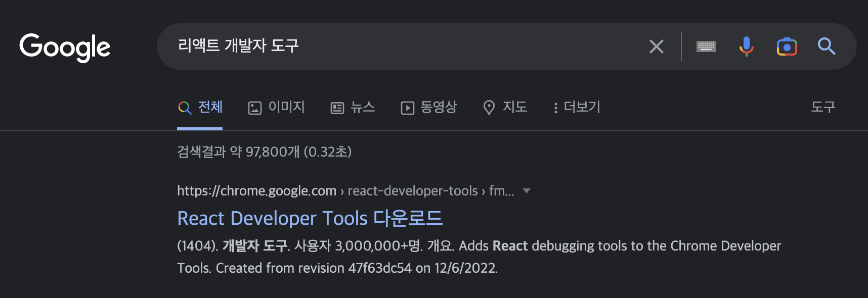Click the 검색결과 약 97,800개 stats text
Viewport: 868px width, 298px height.
tap(264, 152)
